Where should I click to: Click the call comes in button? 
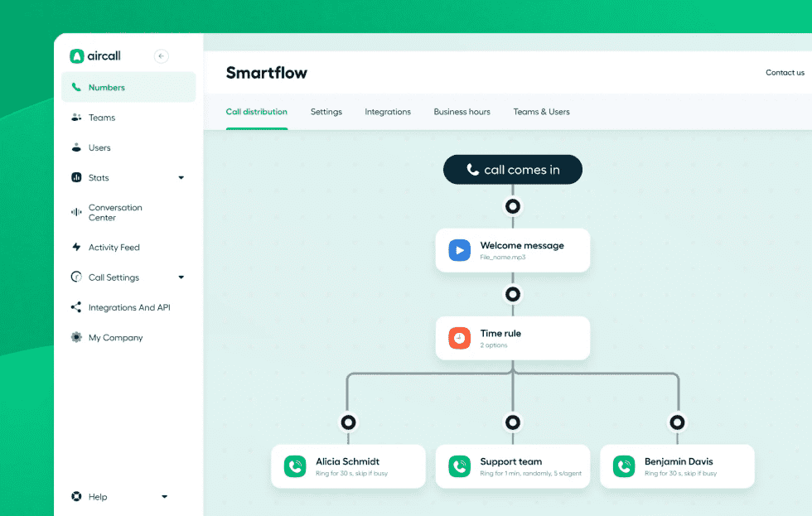point(512,169)
